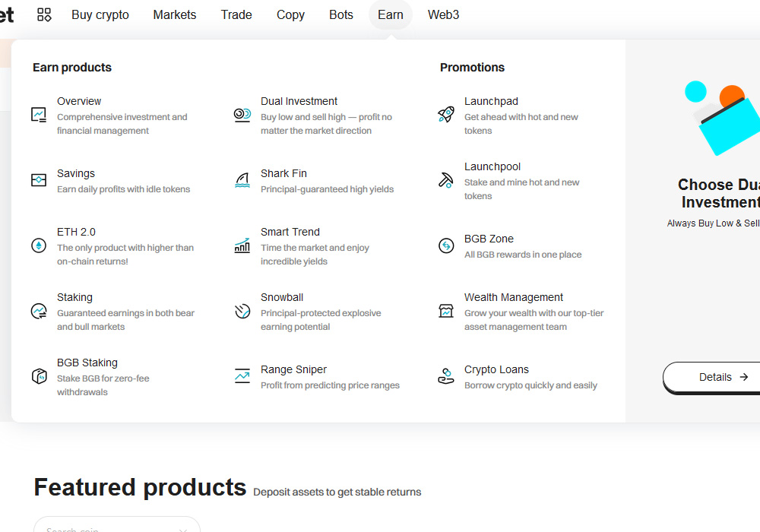Click the Launchpad rocket icon

click(446, 115)
